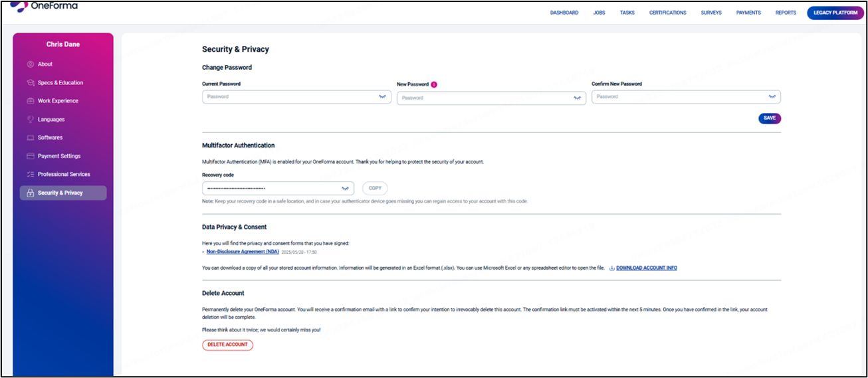Click the Payment Settings card icon
The height and width of the screenshot is (378, 868).
pyautogui.click(x=31, y=156)
